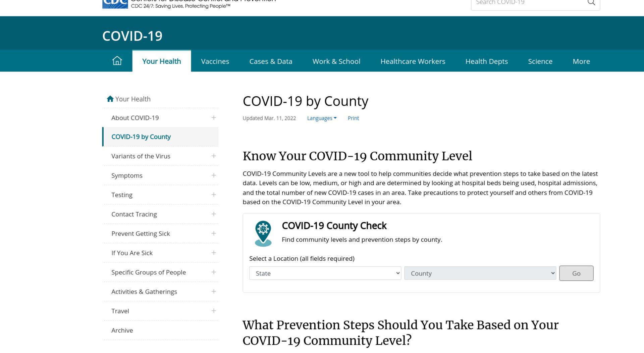The width and height of the screenshot is (644, 353).
Task: Expand If You Are Sick plus icon
Action: [x=214, y=253]
